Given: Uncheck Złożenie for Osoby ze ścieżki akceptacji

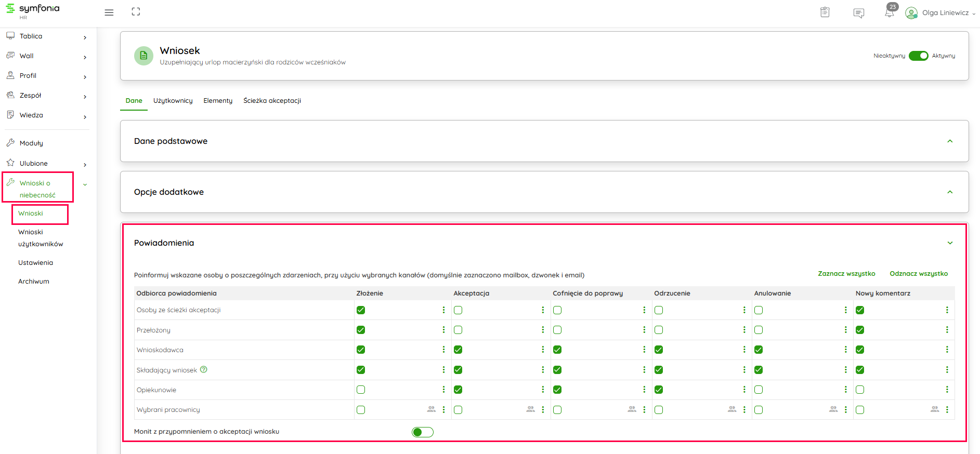Looking at the screenshot, I should [x=361, y=310].
